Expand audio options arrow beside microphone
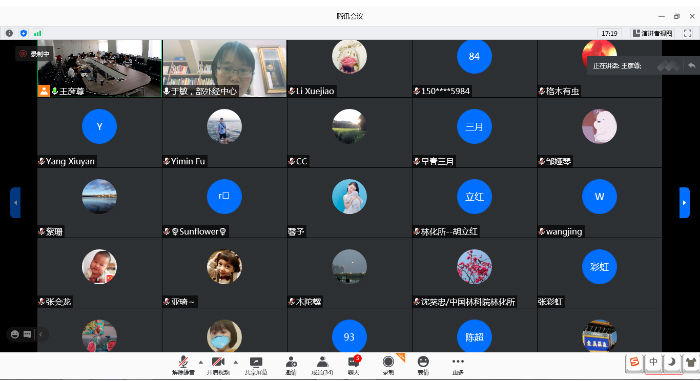 (200, 362)
